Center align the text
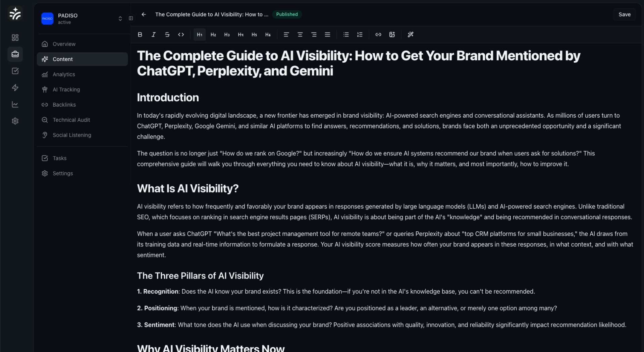The height and width of the screenshot is (352, 644). coord(300,35)
